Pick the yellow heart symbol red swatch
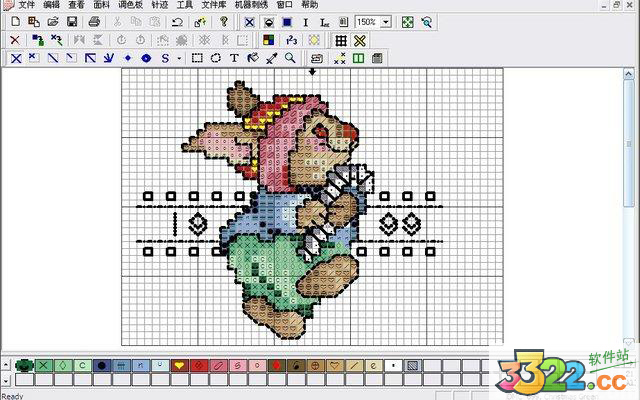The height and width of the screenshot is (400, 640). (x=179, y=365)
